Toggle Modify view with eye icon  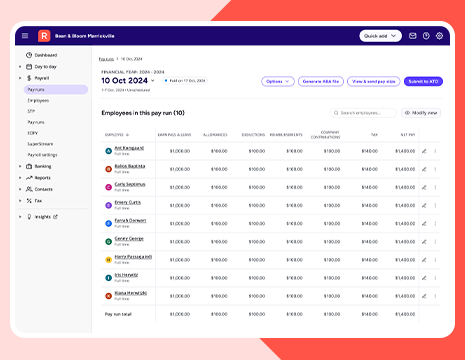[x=407, y=113]
